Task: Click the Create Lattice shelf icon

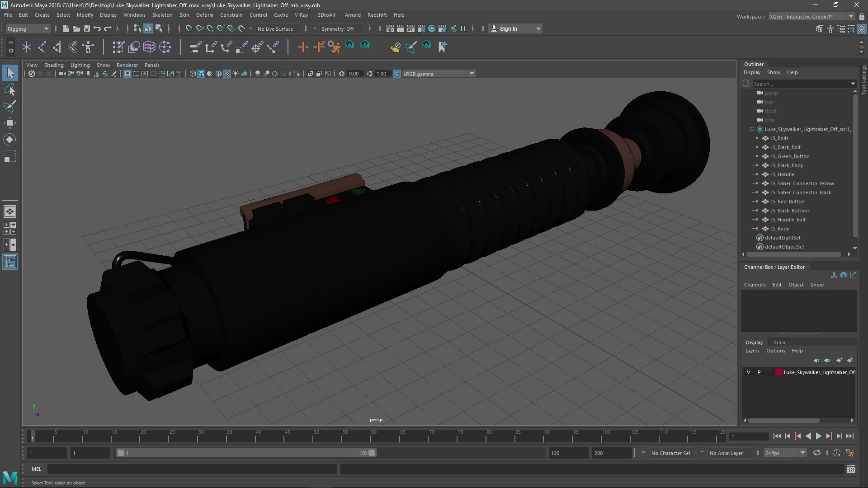Action: [x=149, y=47]
